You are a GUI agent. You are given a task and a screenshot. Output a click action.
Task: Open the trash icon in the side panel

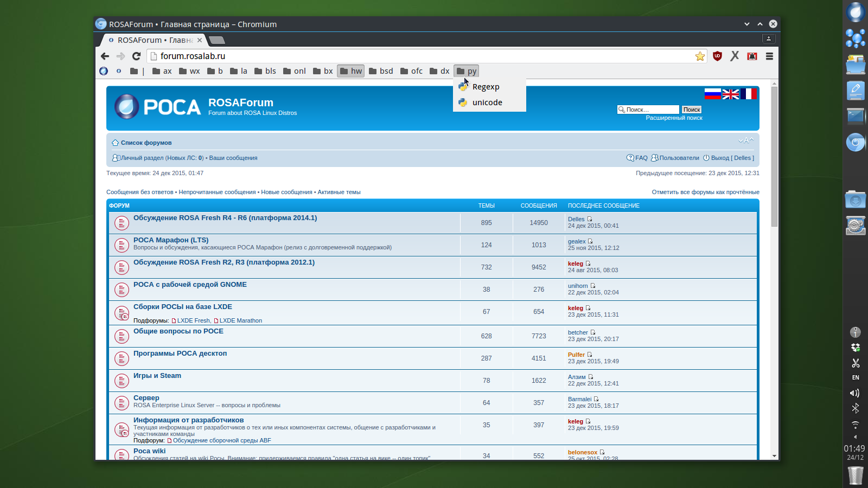click(x=856, y=476)
